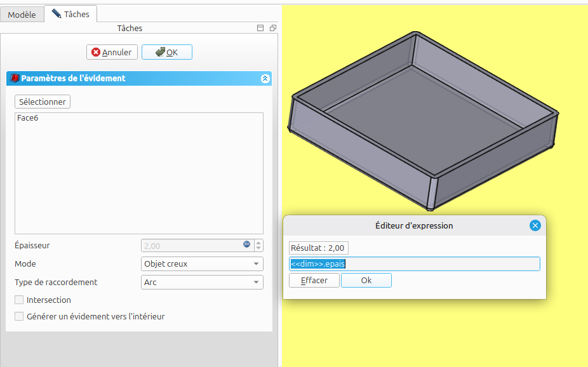The image size is (588, 367).
Task: Confirm the task with the top OK button
Action: pos(166,52)
